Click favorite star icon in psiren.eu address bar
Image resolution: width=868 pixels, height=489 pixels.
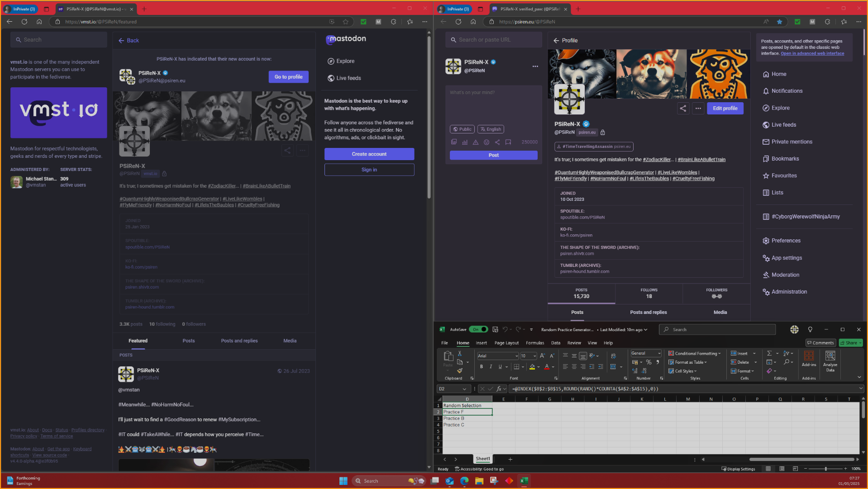779,22
